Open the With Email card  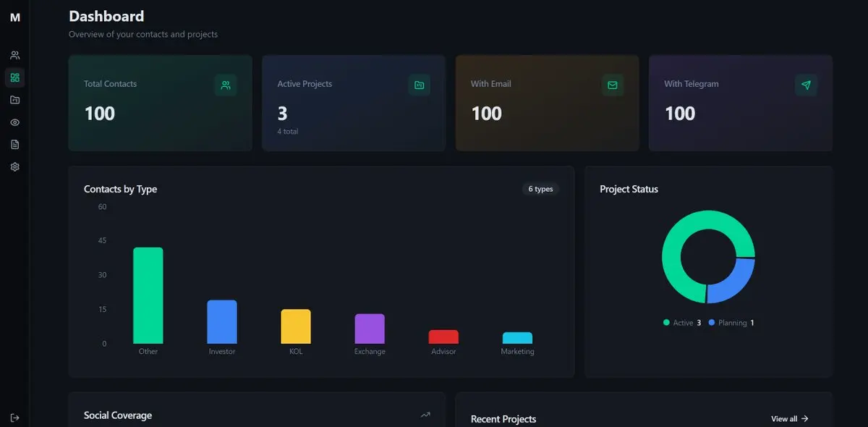tap(548, 103)
